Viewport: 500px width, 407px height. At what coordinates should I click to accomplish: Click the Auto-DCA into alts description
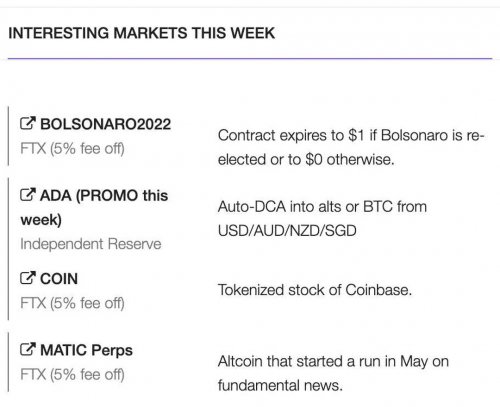point(322,219)
